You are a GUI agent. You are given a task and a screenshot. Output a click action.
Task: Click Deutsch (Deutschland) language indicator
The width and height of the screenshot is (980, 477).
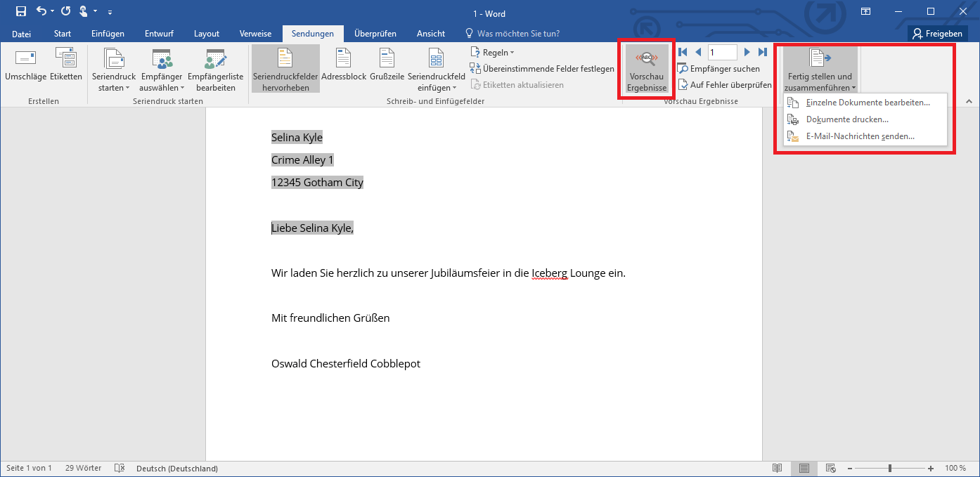click(x=177, y=469)
